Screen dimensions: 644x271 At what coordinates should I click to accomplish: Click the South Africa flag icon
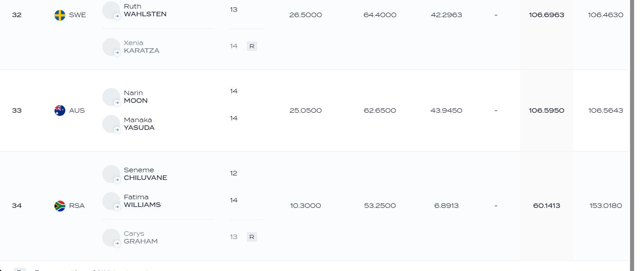click(60, 206)
